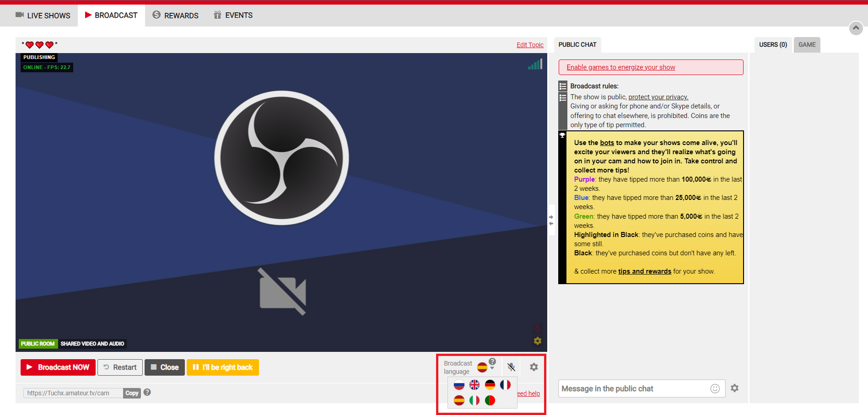The image size is (868, 415).
Task: Mute the broadcast microphone
Action: click(x=511, y=367)
